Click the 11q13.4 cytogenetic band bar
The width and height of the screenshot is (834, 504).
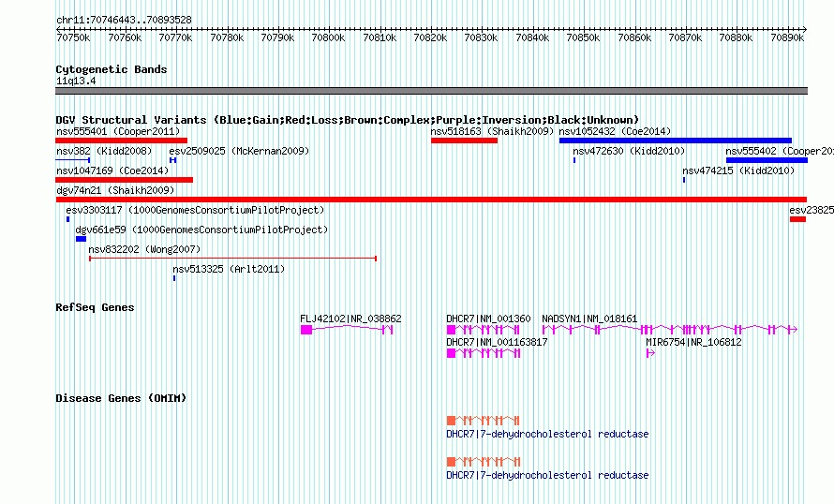pos(431,91)
